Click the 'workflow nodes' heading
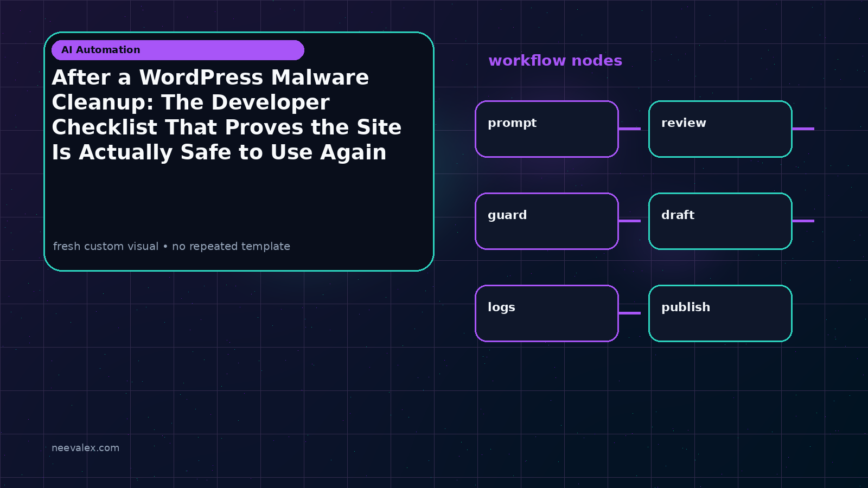Viewport: 868px width, 488px height. pyautogui.click(x=555, y=61)
